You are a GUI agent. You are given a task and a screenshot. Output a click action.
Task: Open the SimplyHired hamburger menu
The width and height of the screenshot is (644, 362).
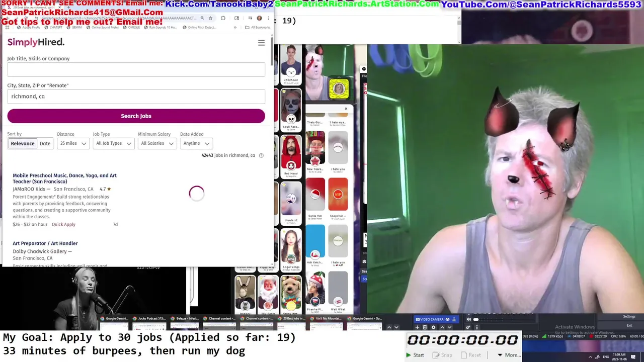[x=261, y=43]
